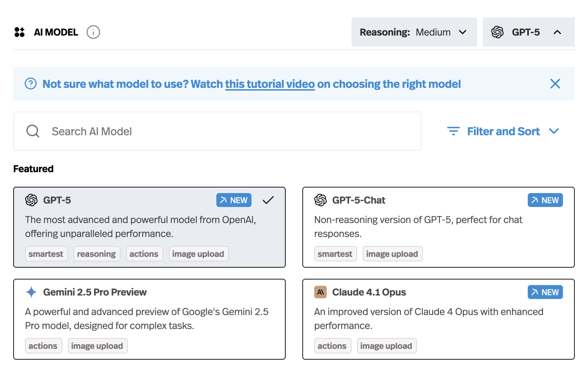Open the Reasoning level dropdown
588x368 pixels.
[414, 32]
